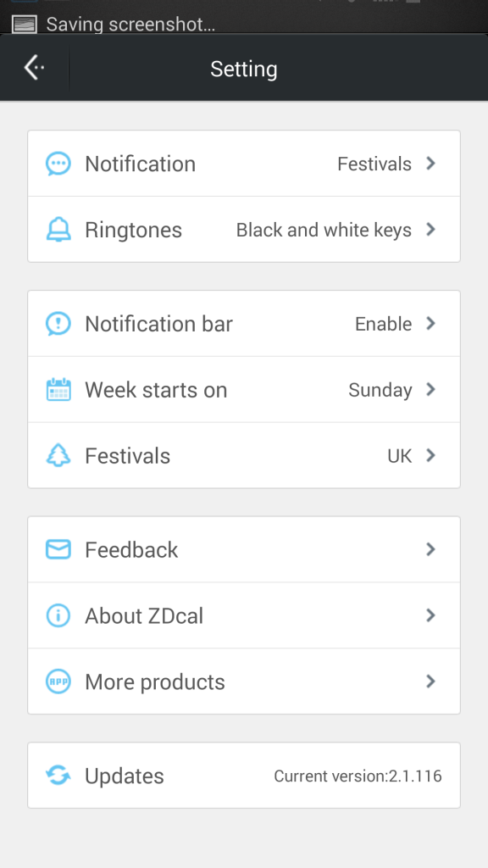Screen dimensions: 488x868
Task: Open the chevron next to UK
Action: coord(431,455)
